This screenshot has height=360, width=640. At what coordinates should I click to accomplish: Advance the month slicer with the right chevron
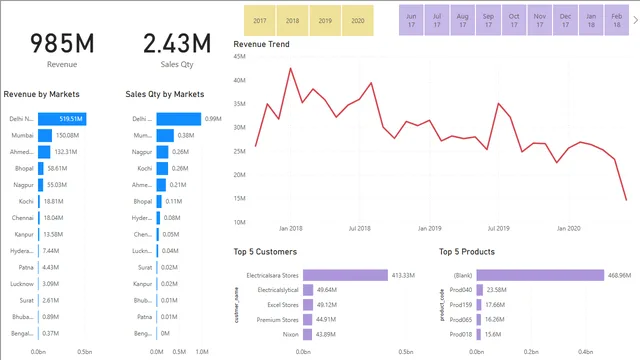coord(635,20)
